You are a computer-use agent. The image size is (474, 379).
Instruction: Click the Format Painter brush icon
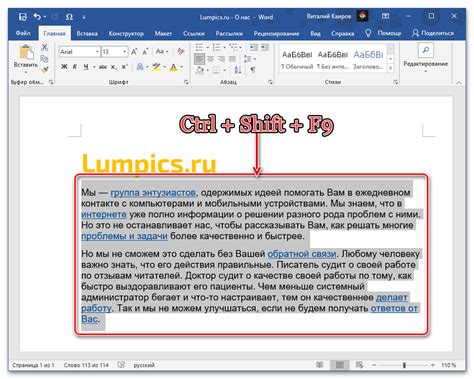[44, 69]
